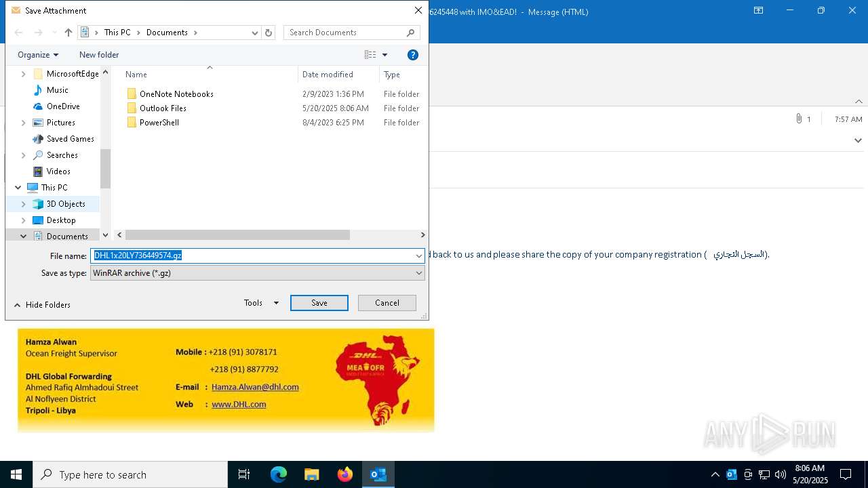Expand the Searches tree node
This screenshot has height=488, width=868.
[24, 155]
